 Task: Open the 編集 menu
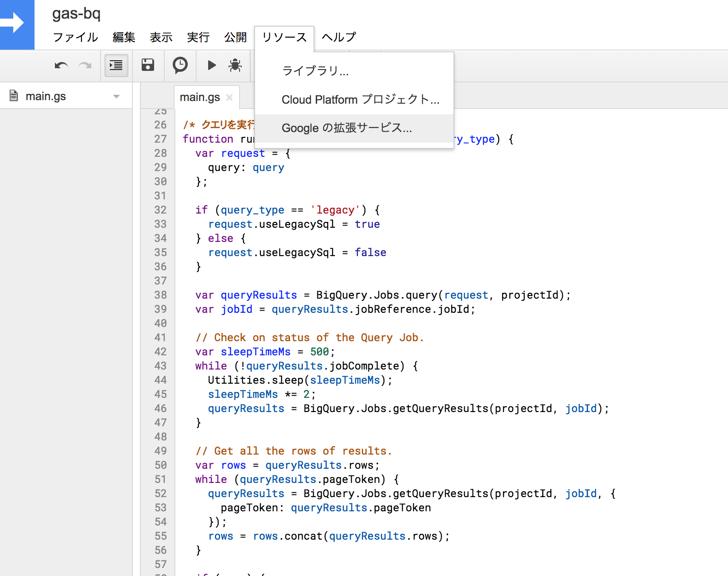click(124, 37)
